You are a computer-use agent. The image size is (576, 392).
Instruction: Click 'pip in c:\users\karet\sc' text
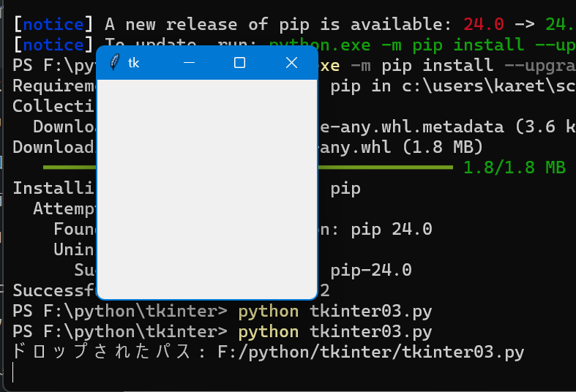tap(453, 86)
